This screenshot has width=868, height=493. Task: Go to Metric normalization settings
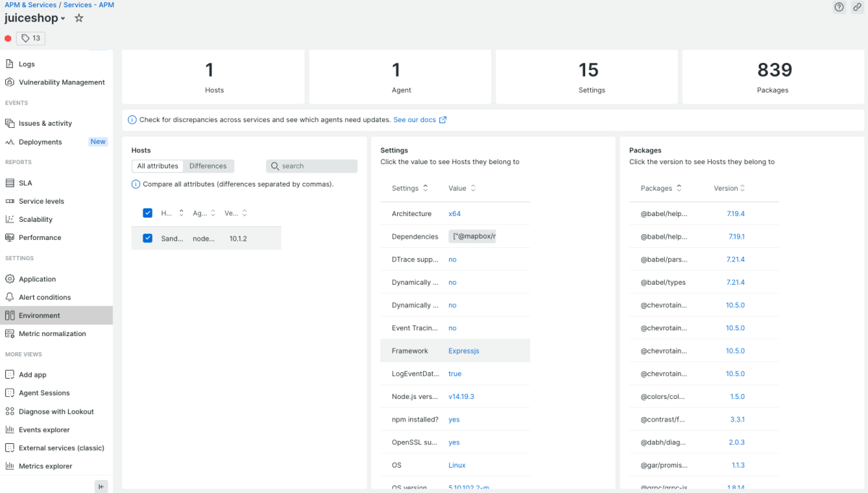point(52,334)
